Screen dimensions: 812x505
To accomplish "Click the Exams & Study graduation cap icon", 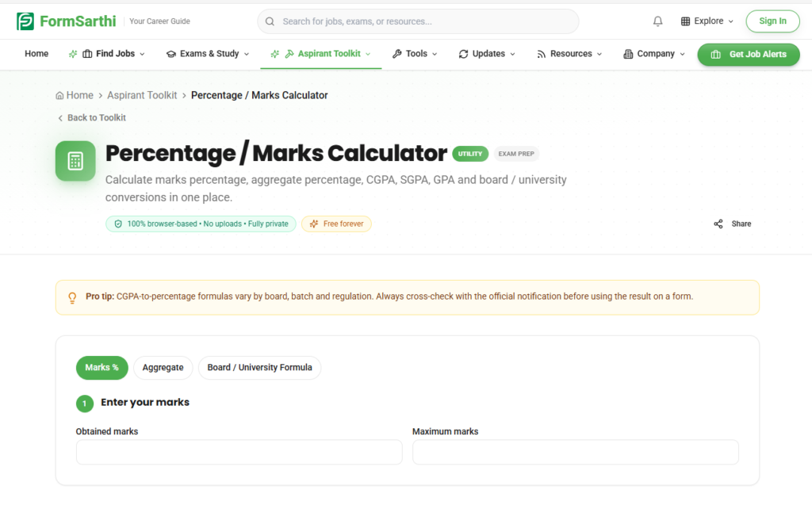I will 171,54.
